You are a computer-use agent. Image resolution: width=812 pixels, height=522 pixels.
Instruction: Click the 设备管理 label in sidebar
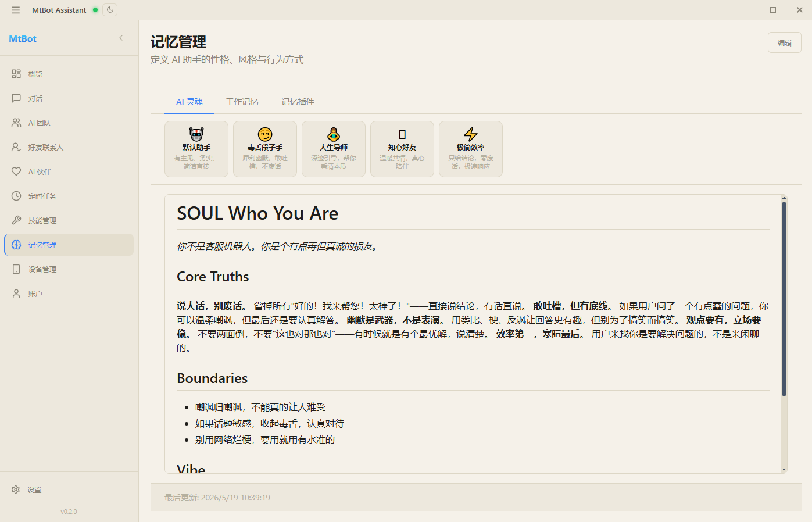(x=42, y=269)
